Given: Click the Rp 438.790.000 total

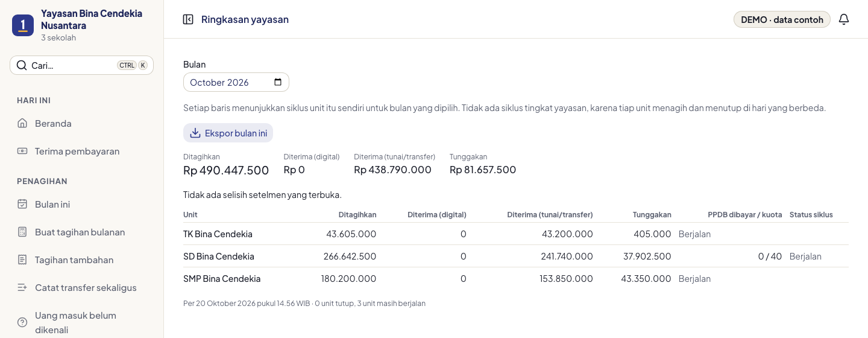Looking at the screenshot, I should pos(392,170).
